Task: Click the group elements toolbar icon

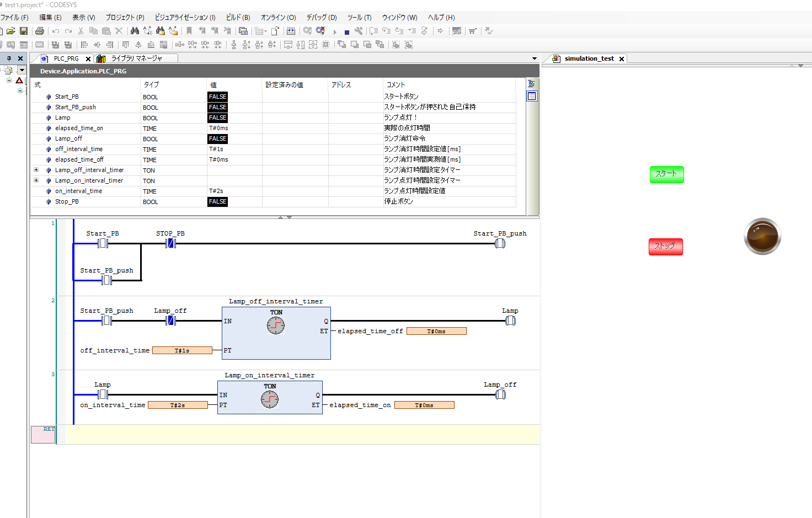Action: click(396, 45)
